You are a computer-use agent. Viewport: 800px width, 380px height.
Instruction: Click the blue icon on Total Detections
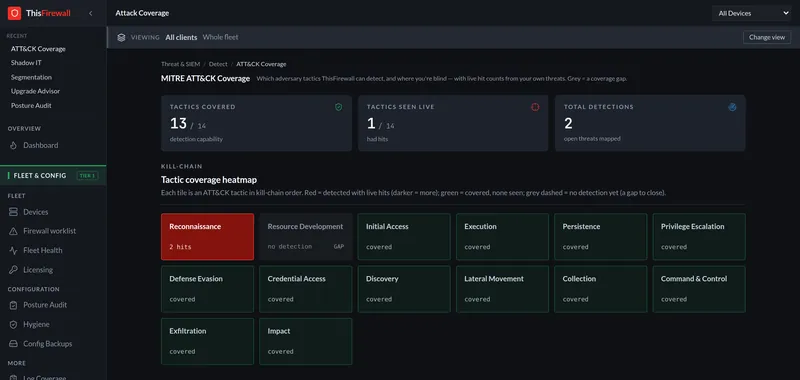coord(732,107)
